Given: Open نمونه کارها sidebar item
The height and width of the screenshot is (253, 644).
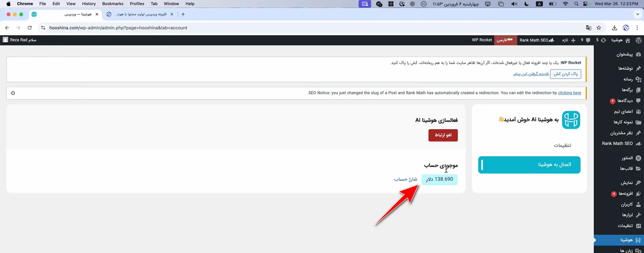Looking at the screenshot, I should (x=627, y=122).
